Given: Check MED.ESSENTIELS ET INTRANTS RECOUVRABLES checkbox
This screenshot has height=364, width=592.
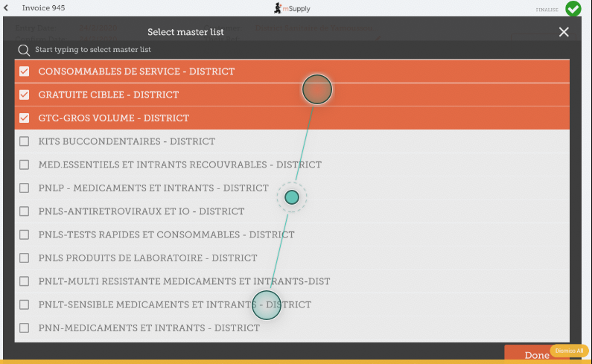Looking at the screenshot, I should point(24,165).
